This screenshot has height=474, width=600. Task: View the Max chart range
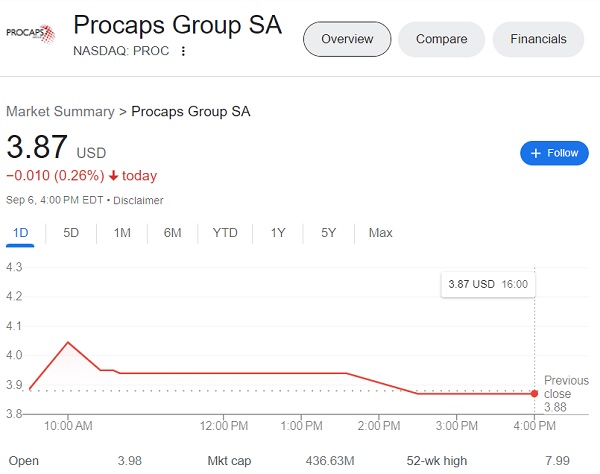click(x=380, y=233)
